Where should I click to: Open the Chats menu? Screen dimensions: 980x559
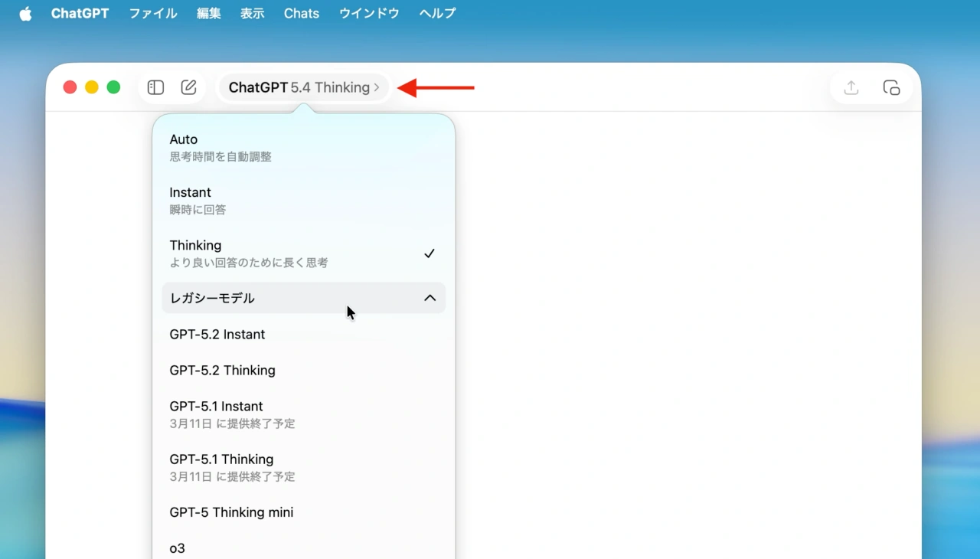[x=301, y=13]
